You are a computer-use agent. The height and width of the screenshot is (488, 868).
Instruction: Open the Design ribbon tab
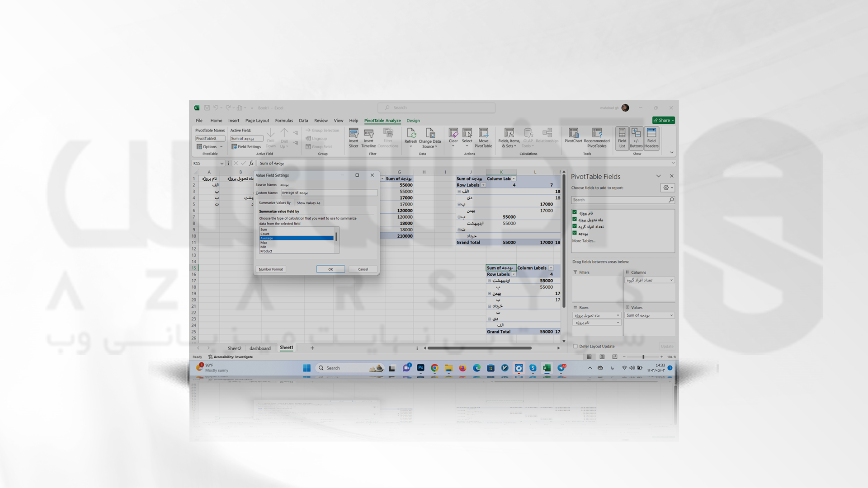pyautogui.click(x=413, y=121)
